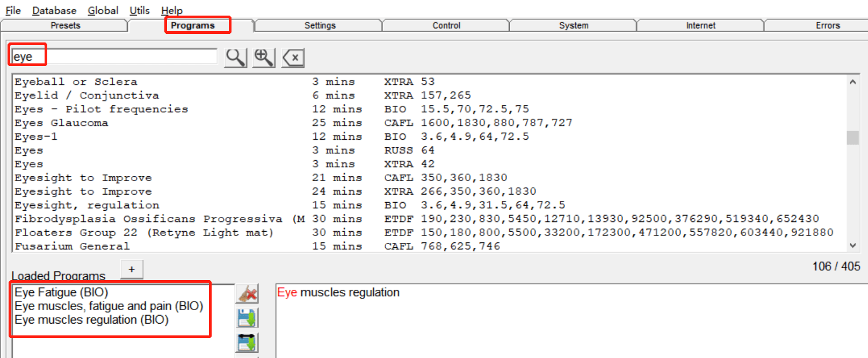Select loaded "Eye muscles, fatigue and pain (BIO)"
The width and height of the screenshot is (868, 358).
pos(108,306)
